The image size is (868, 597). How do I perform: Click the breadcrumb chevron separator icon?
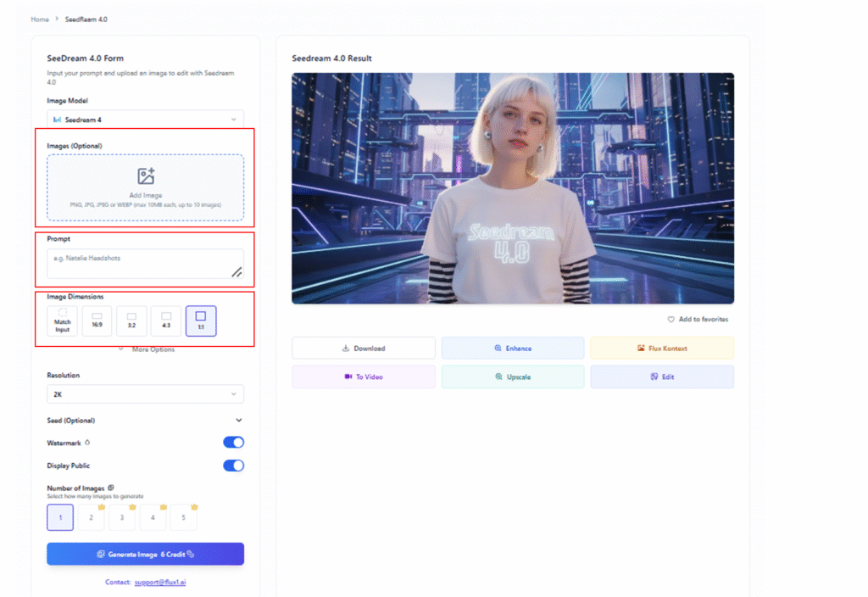pyautogui.click(x=57, y=19)
